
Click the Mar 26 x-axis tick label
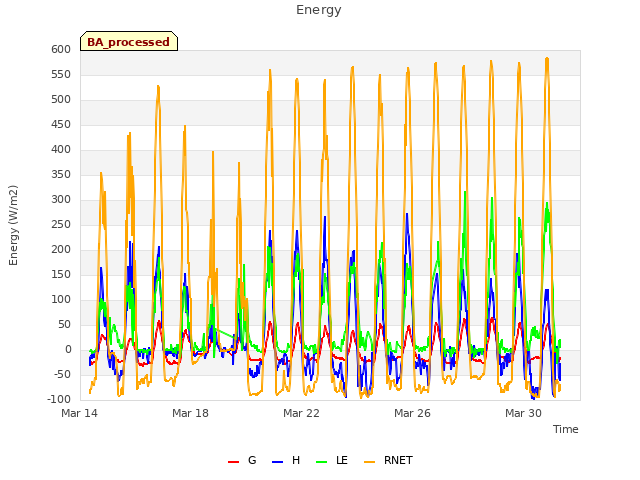[413, 413]
